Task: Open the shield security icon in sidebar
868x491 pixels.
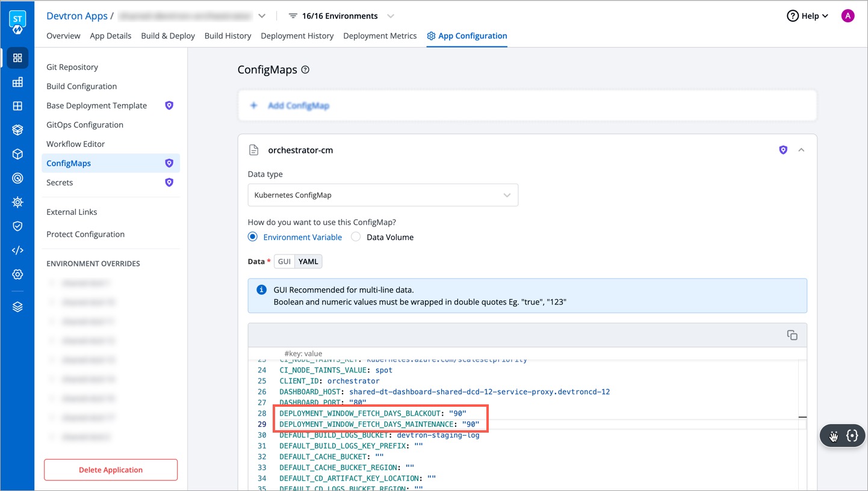Action: pos(17,226)
